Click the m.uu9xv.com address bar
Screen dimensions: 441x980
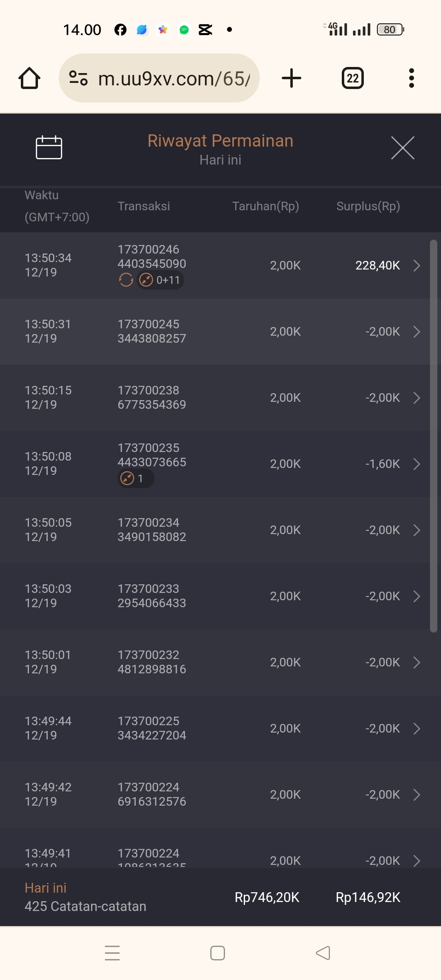(174, 78)
